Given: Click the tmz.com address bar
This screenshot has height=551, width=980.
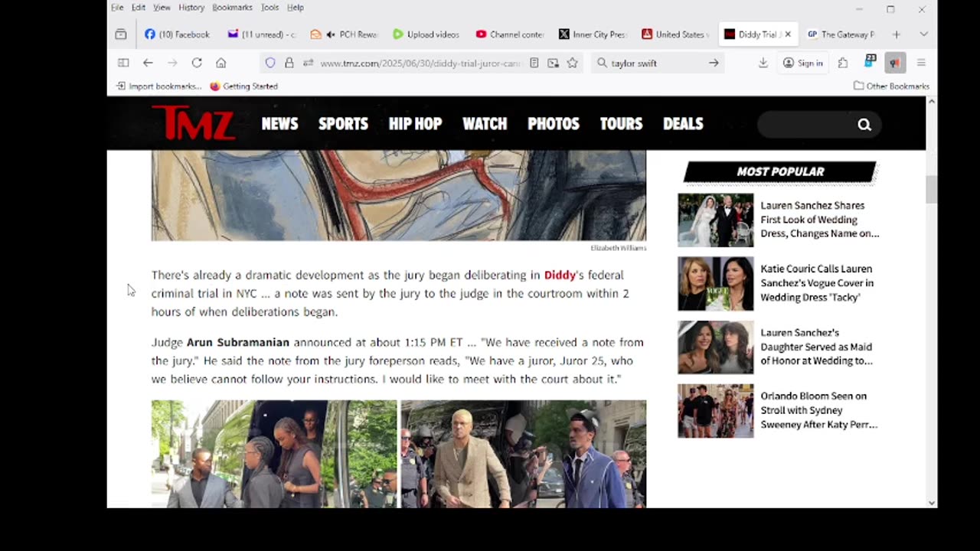Looking at the screenshot, I should point(420,63).
